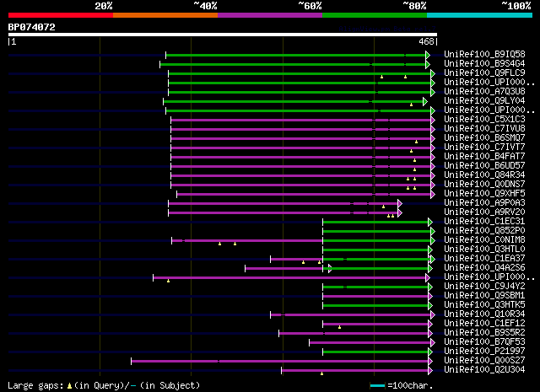Click the purple segment of the UniRef100_C0NIM8 alignment
The height and width of the screenshot is (392, 540).
[247, 241]
